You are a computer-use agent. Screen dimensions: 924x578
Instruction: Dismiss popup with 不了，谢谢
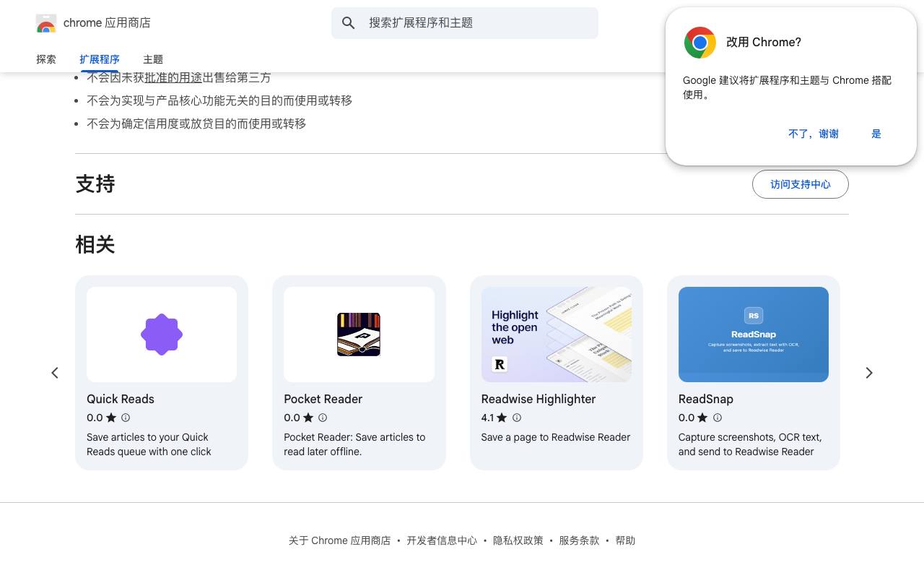814,134
